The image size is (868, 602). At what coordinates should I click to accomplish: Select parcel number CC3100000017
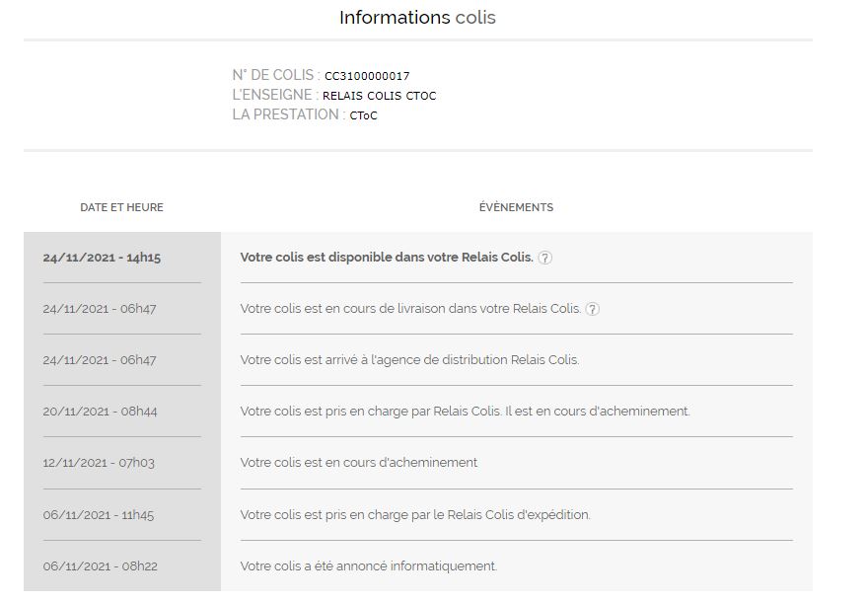(367, 76)
